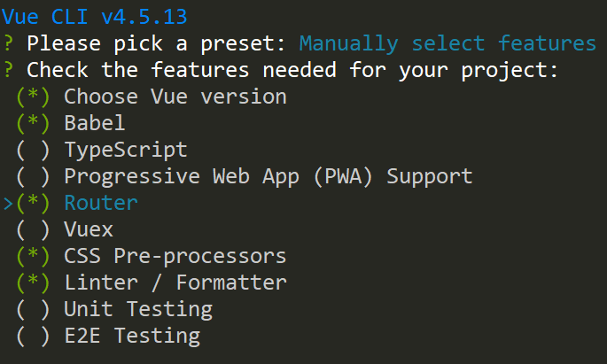Enable the Vuex checkbox

coord(33,229)
